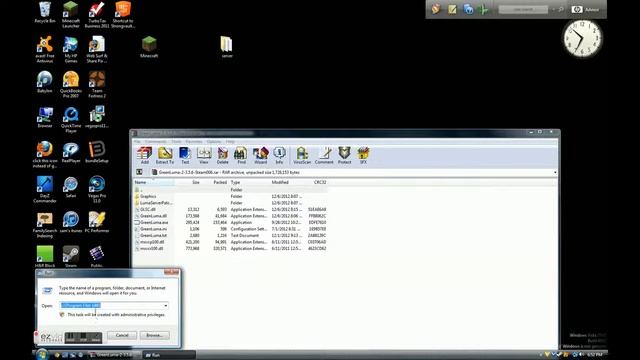Sort by the Size column header

188,182
